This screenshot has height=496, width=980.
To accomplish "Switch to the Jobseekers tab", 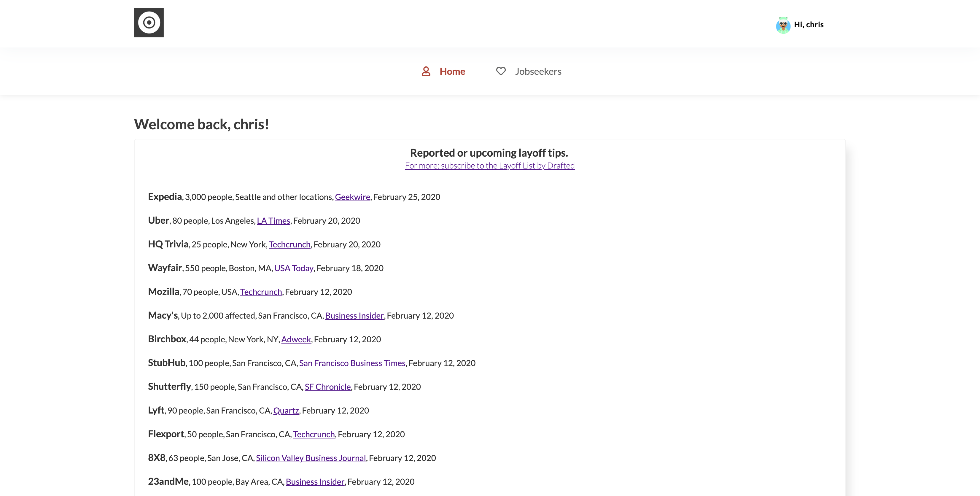I will tap(538, 71).
